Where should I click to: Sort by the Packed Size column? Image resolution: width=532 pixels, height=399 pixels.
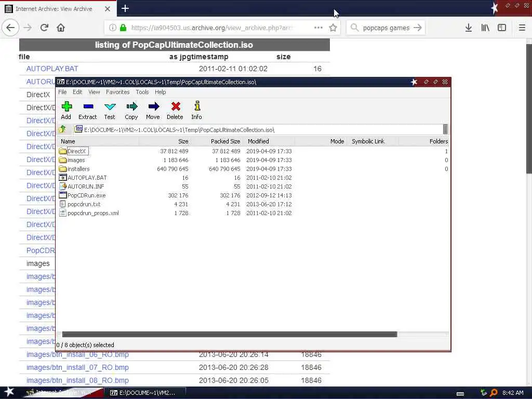[x=216, y=141]
